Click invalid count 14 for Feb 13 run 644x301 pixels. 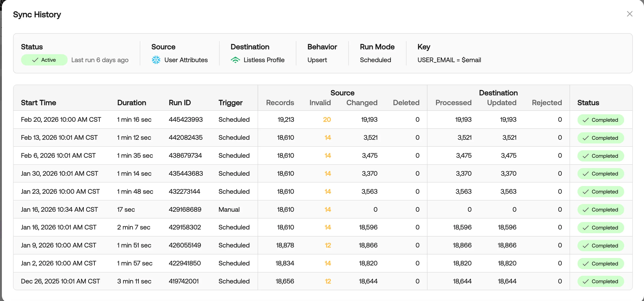pyautogui.click(x=328, y=137)
